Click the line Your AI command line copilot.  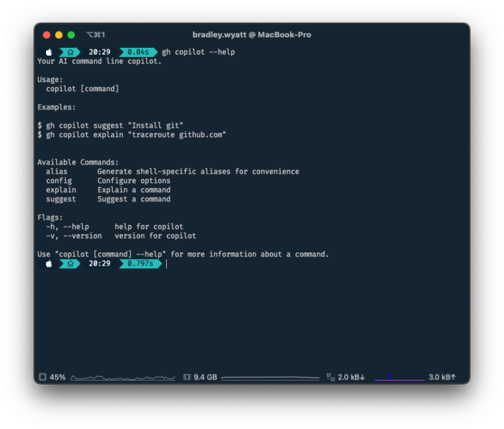[x=99, y=62]
